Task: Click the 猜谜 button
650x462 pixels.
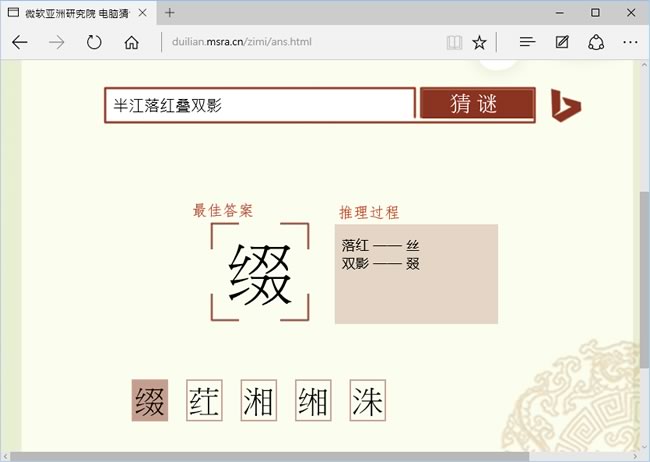Action: tap(478, 104)
